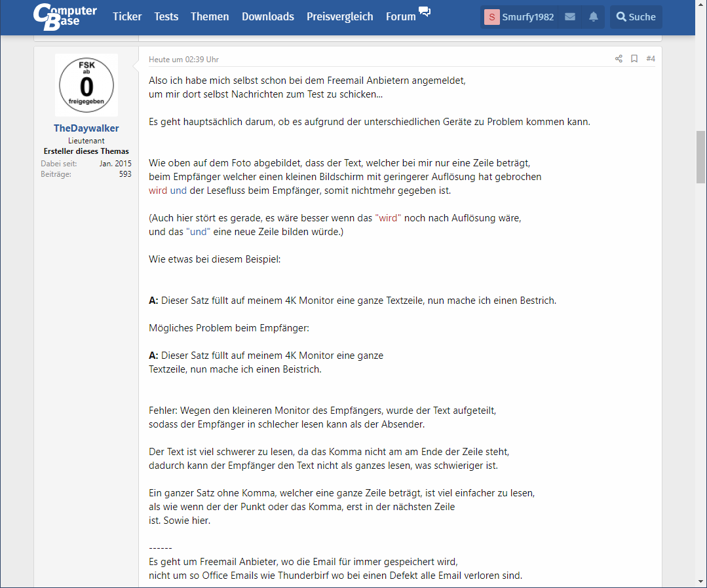Click the 'Jan. 2015' join date
Image resolution: width=707 pixels, height=588 pixels.
[115, 164]
